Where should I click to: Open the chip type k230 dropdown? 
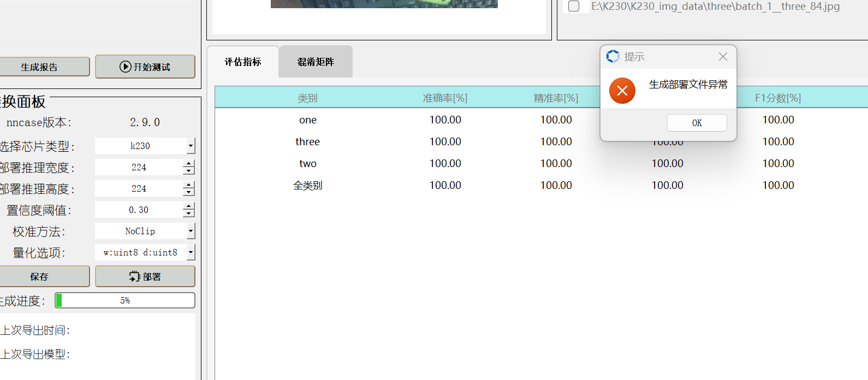pos(190,146)
